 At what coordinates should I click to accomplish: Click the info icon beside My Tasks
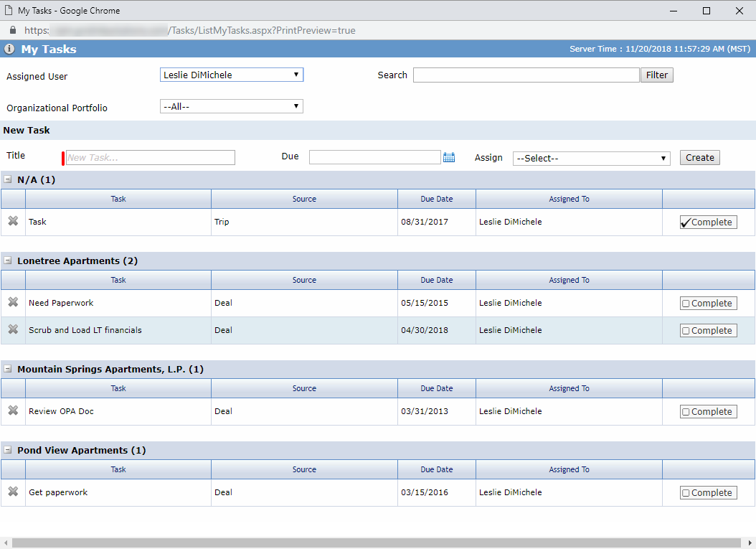9,49
